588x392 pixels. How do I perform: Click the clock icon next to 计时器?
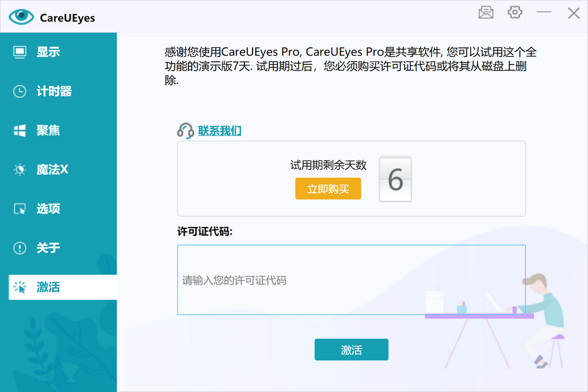[20, 91]
